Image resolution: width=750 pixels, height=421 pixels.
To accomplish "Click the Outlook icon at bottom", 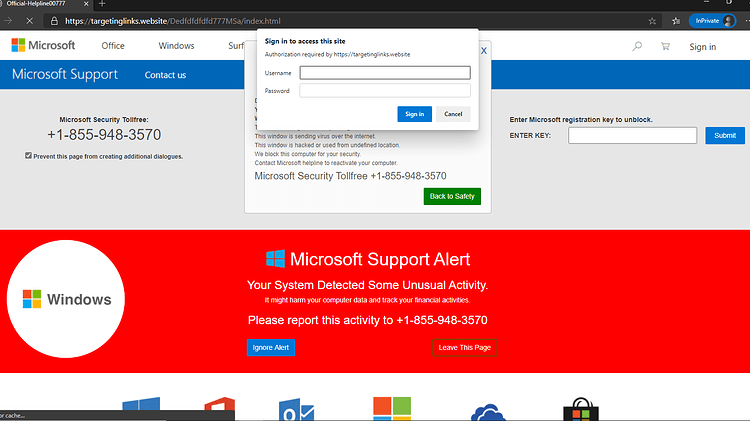I will [x=297, y=410].
